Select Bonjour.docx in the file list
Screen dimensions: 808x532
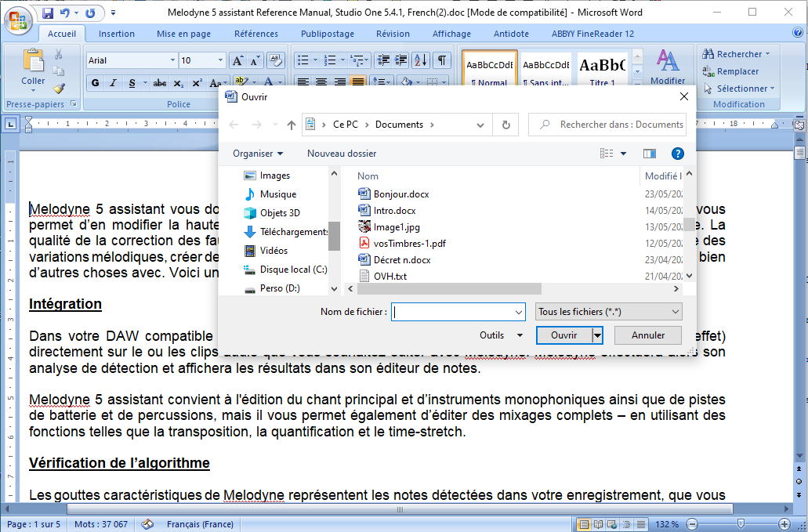click(x=400, y=194)
